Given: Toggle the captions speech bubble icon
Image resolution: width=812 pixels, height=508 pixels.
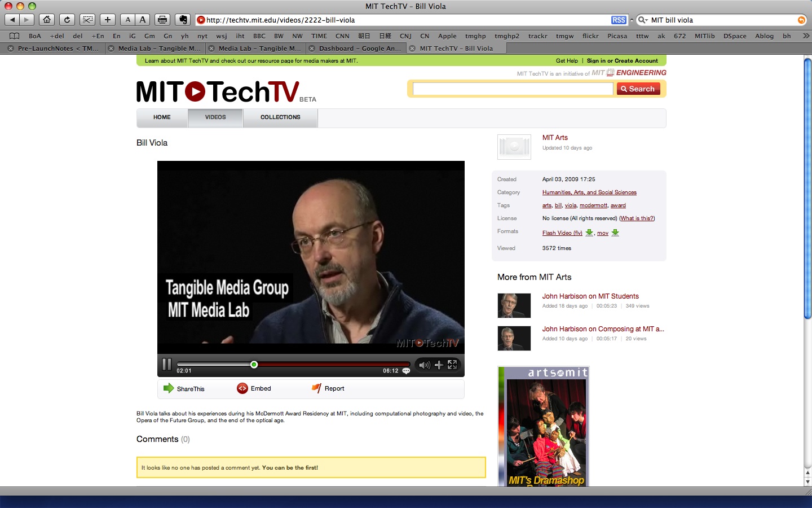Looking at the screenshot, I should [x=406, y=371].
